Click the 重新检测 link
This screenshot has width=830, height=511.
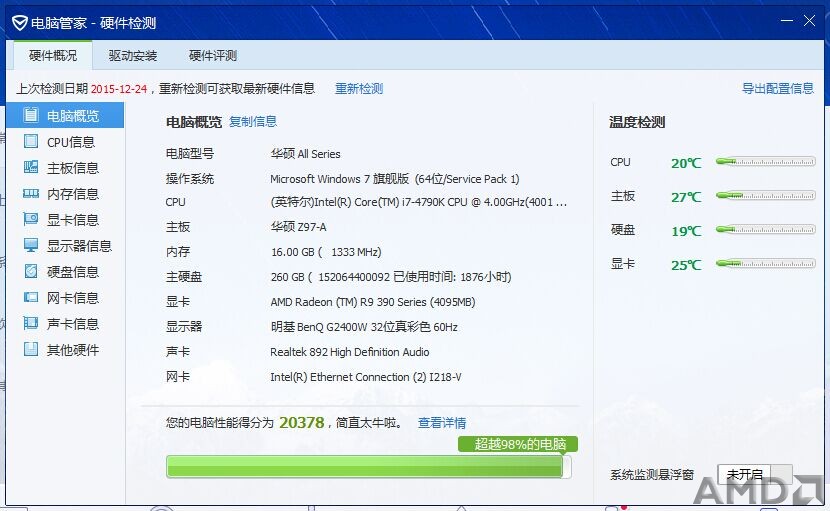tap(359, 88)
